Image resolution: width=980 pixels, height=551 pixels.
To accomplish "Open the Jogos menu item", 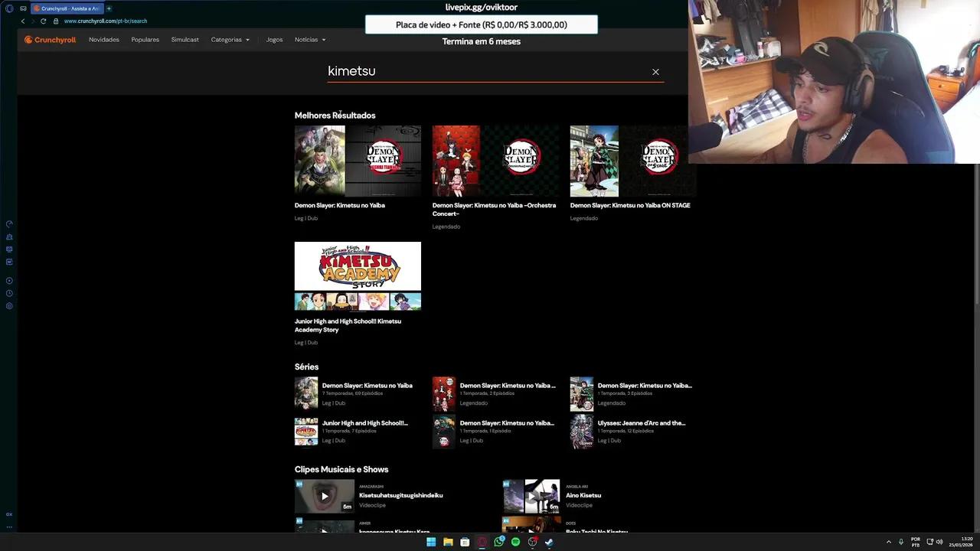I will [274, 40].
